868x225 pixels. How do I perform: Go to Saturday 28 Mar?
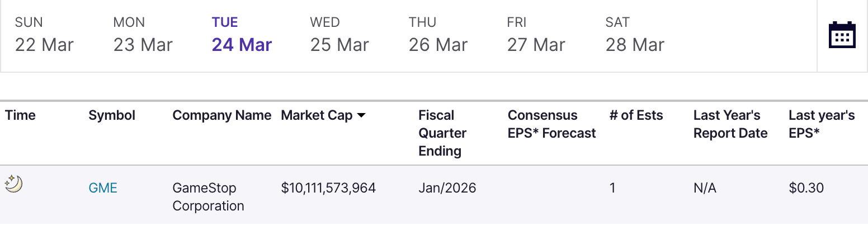click(x=635, y=35)
